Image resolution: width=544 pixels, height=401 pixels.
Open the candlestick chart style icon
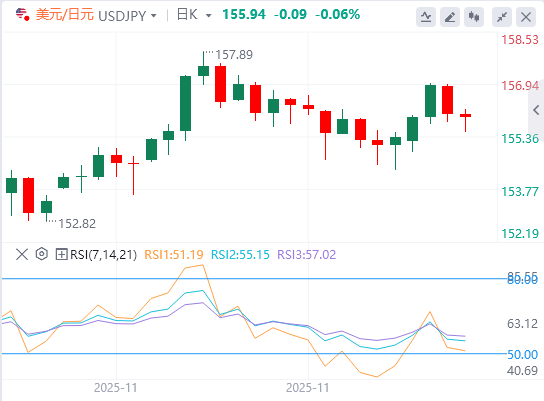pos(474,17)
